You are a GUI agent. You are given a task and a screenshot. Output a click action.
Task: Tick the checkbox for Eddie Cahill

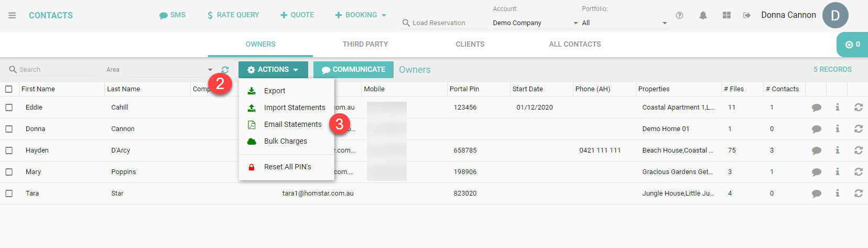[9, 107]
